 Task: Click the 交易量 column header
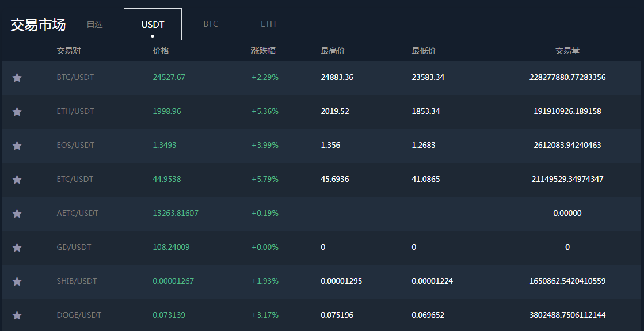point(567,51)
